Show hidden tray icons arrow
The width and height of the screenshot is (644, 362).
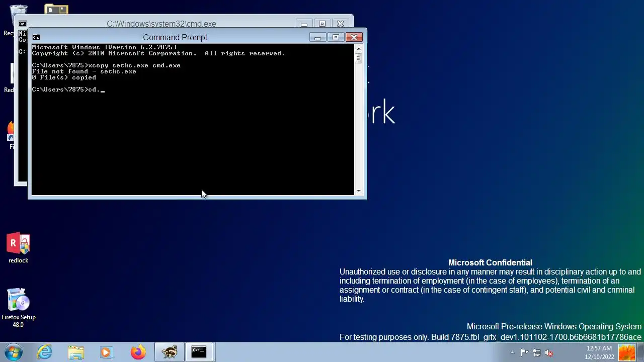click(x=512, y=353)
